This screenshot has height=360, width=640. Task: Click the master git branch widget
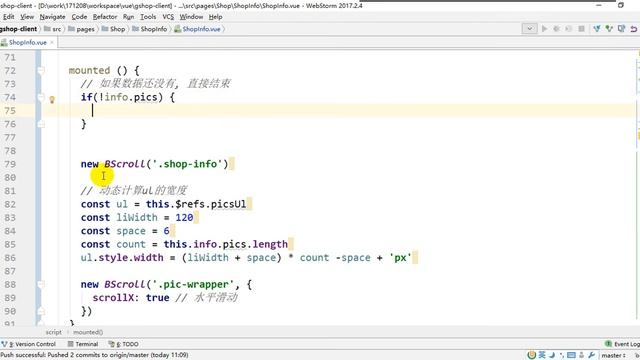tap(613, 355)
